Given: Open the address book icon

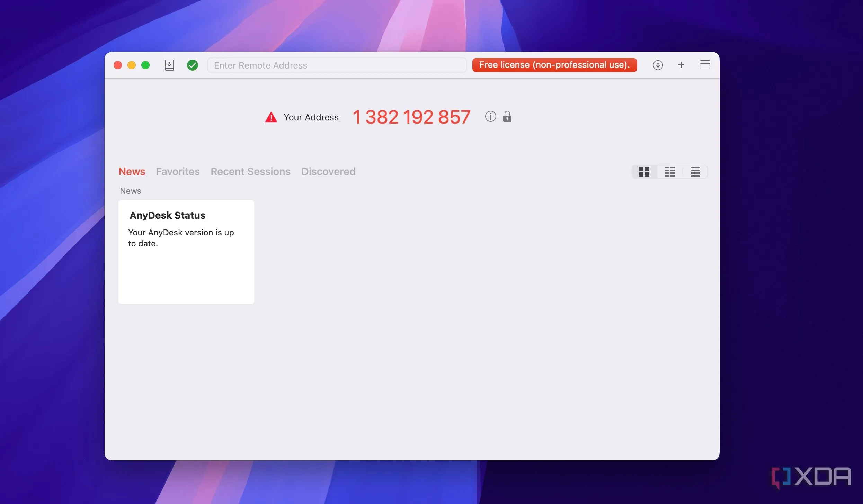Looking at the screenshot, I should [169, 65].
